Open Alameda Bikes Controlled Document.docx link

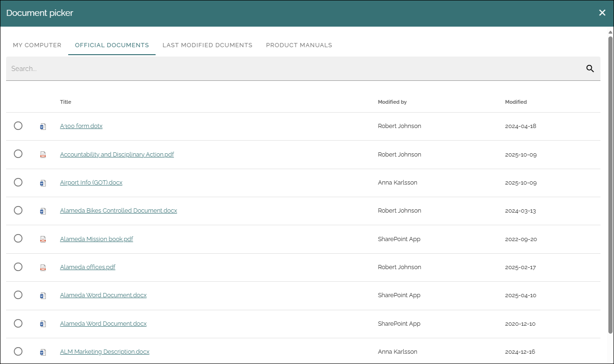pos(119,211)
